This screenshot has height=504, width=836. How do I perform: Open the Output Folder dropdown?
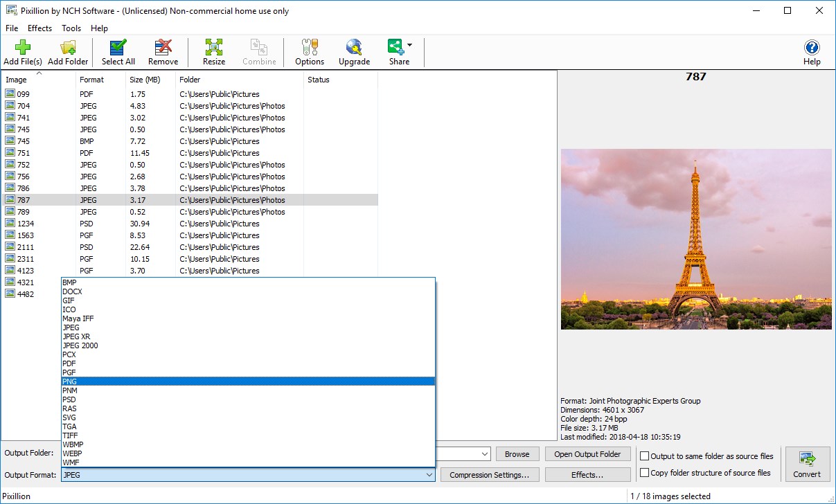click(483, 453)
